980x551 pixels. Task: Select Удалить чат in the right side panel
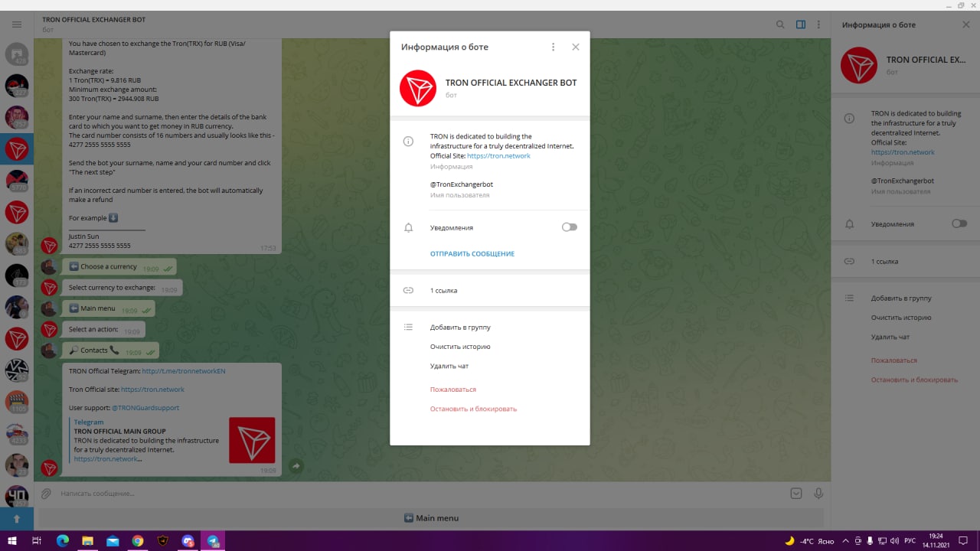click(890, 337)
